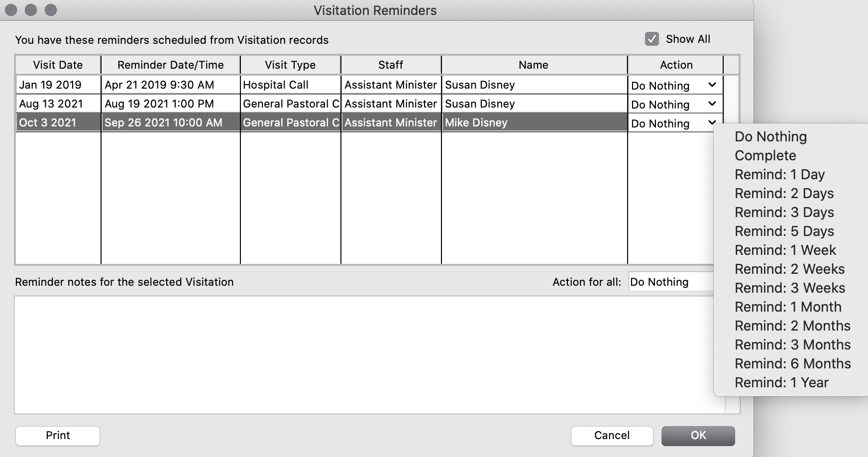Select Remind: 1 Day option
Image resolution: width=868 pixels, height=457 pixels.
pyautogui.click(x=779, y=174)
